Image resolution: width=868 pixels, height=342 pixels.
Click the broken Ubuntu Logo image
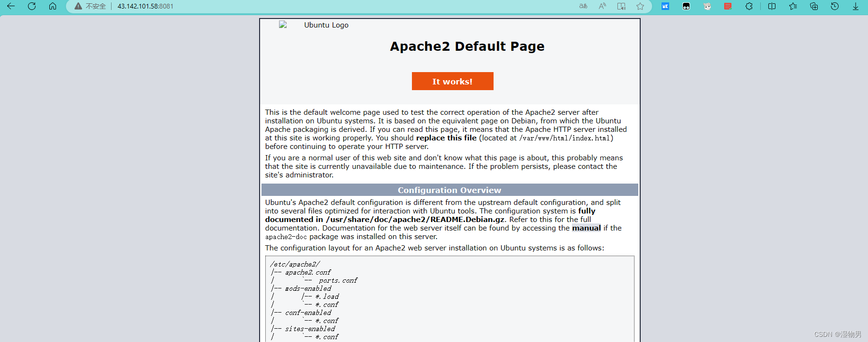pos(314,25)
